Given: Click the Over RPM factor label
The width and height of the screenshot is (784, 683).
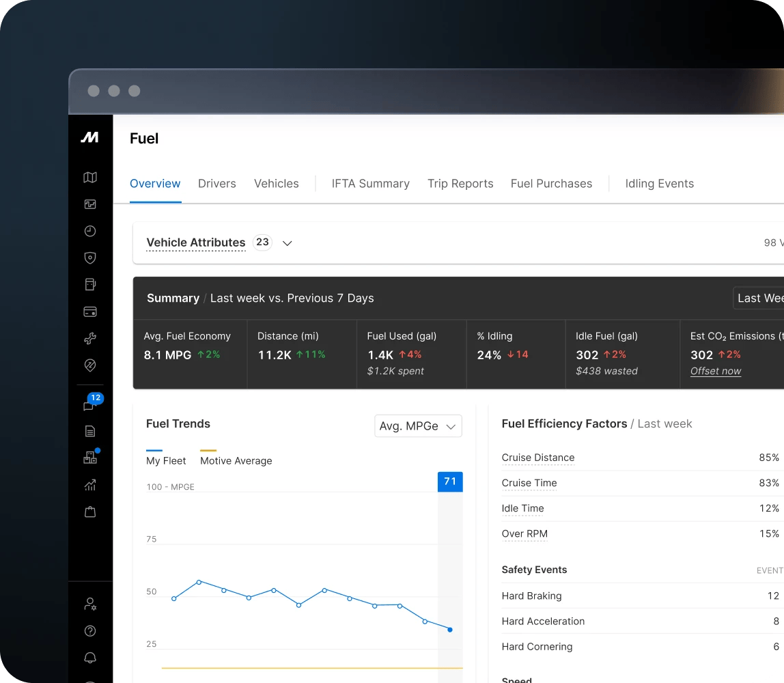Looking at the screenshot, I should tap(524, 534).
